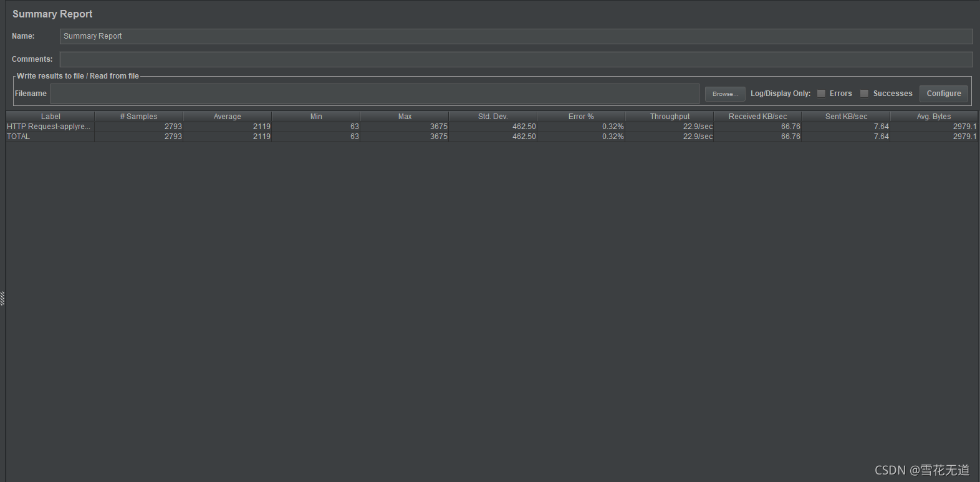Click the Max column header
980x482 pixels.
405,117
